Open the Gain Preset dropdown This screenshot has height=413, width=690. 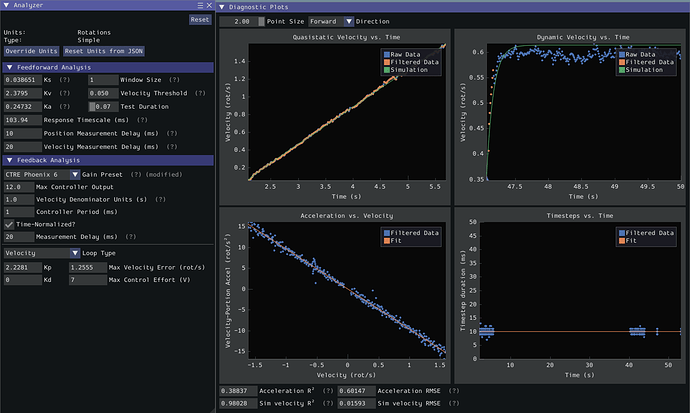click(x=42, y=175)
